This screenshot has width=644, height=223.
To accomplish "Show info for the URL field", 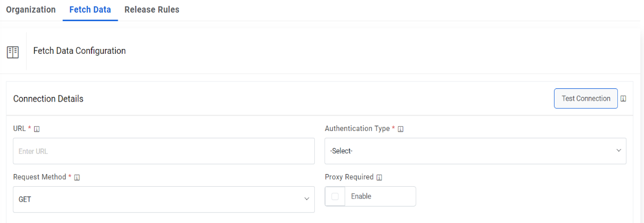I will [x=37, y=129].
